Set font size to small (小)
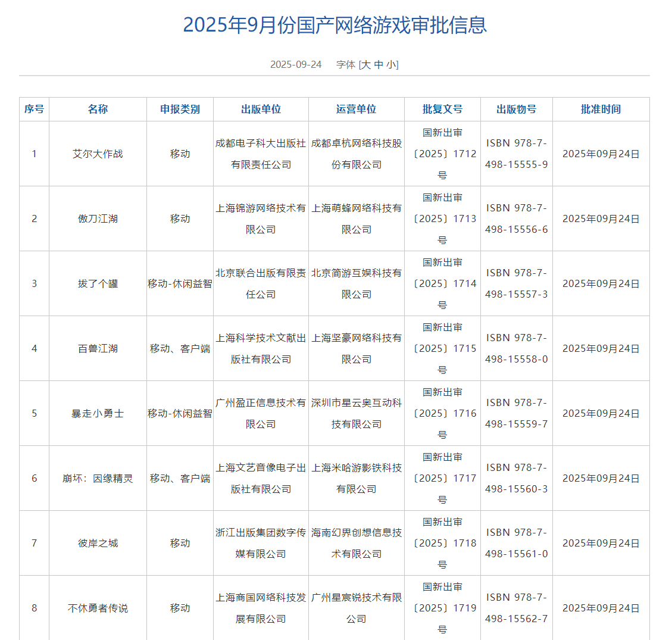The width and height of the screenshot is (672, 640). tap(391, 64)
